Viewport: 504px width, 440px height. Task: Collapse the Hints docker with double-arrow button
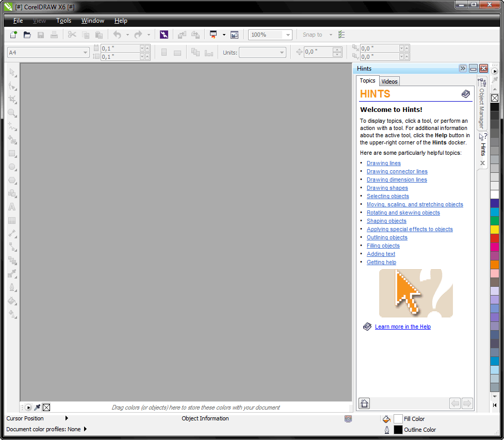pos(463,68)
